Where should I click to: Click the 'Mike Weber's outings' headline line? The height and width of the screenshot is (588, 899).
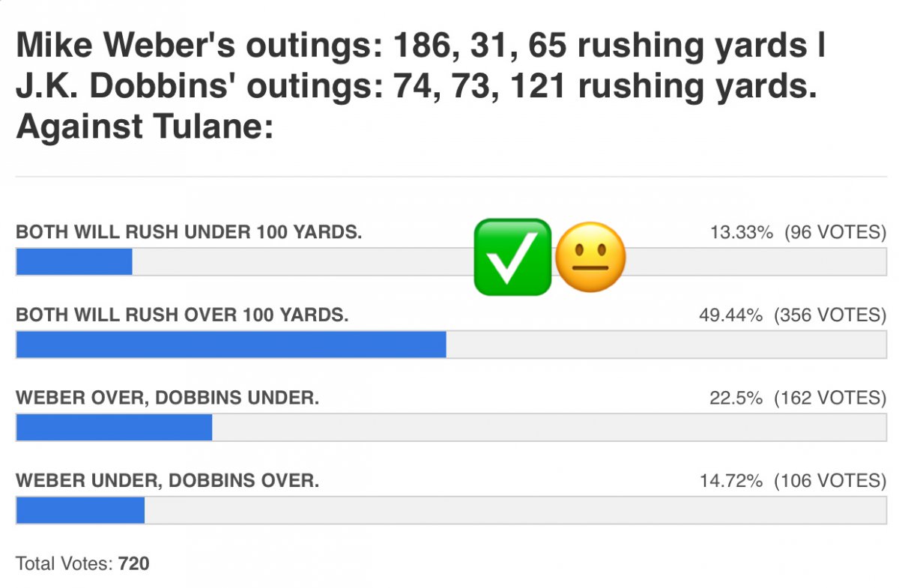point(420,46)
